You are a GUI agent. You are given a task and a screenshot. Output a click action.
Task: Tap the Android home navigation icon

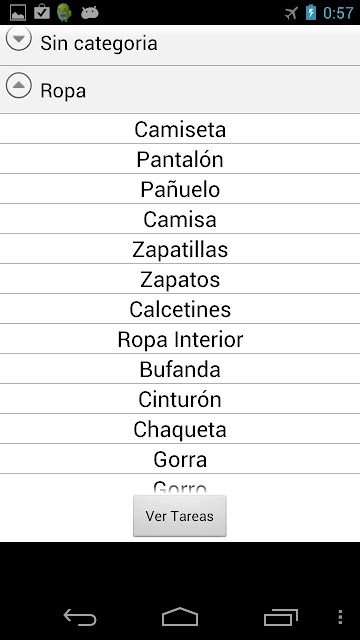180,617
